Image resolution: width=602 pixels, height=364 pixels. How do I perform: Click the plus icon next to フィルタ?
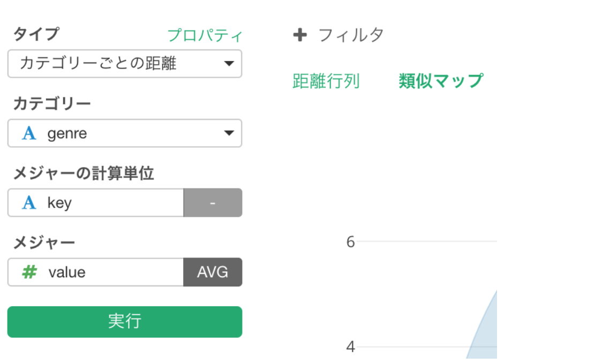pos(300,35)
